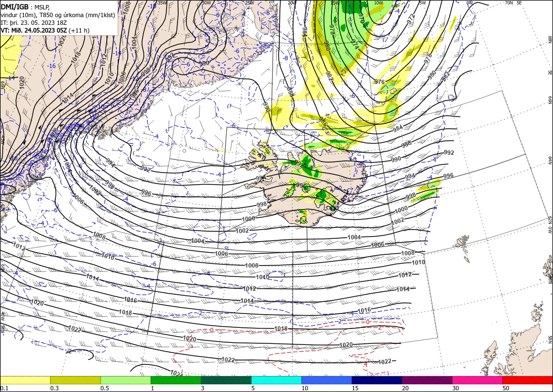Click the '972' isobar label
This screenshot has height=392, width=553.
point(411,19)
